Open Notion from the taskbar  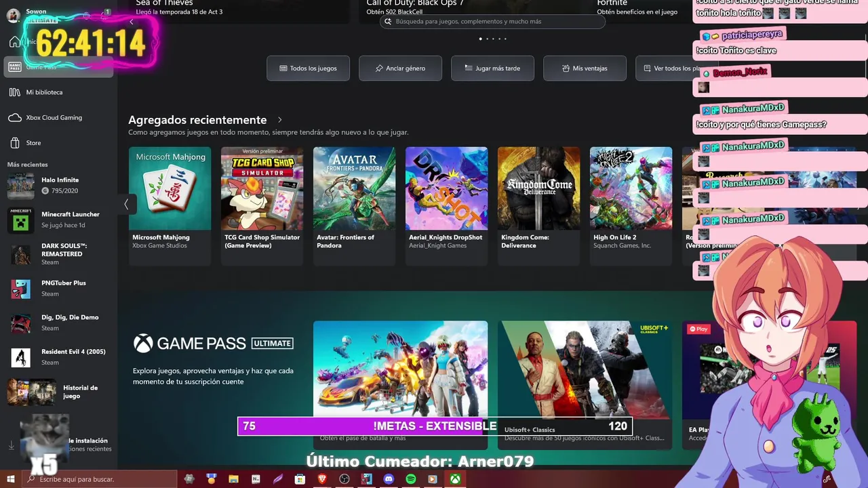[x=256, y=479]
